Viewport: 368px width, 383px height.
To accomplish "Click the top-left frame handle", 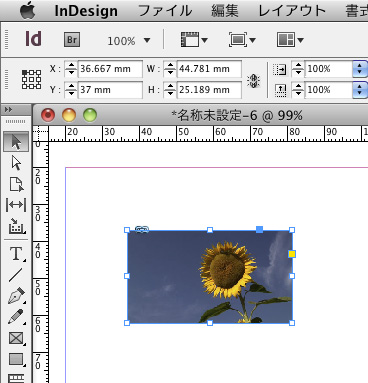I will click(127, 230).
